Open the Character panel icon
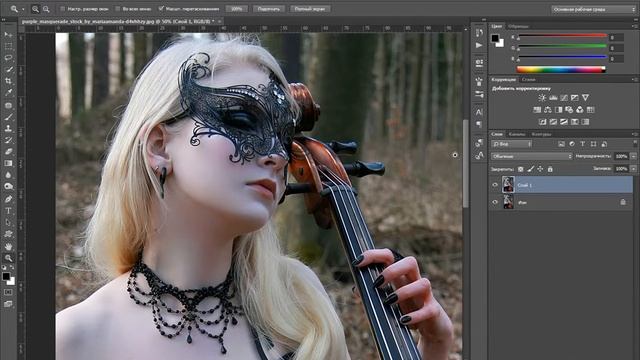 click(x=479, y=112)
